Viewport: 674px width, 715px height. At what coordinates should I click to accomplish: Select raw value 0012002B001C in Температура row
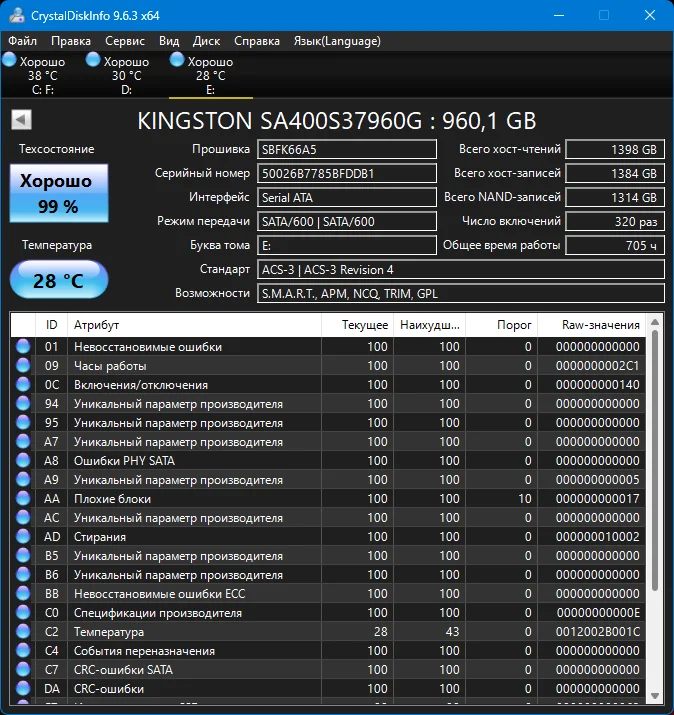click(598, 632)
